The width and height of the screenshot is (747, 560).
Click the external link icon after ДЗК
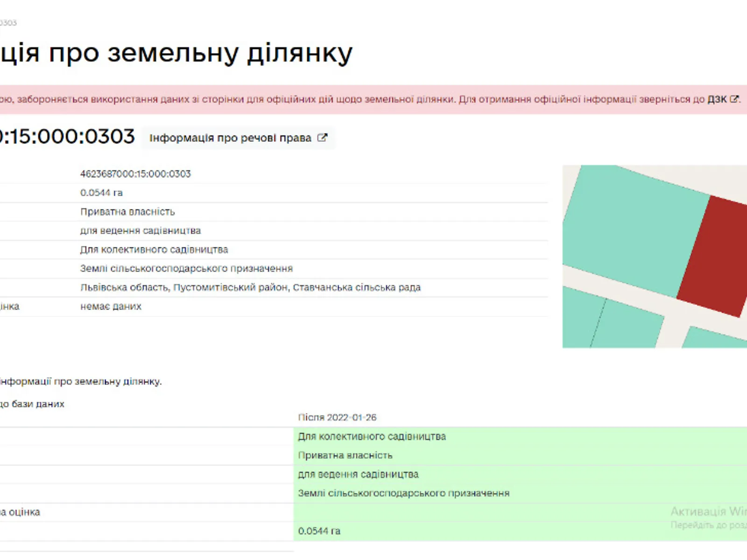click(x=734, y=99)
